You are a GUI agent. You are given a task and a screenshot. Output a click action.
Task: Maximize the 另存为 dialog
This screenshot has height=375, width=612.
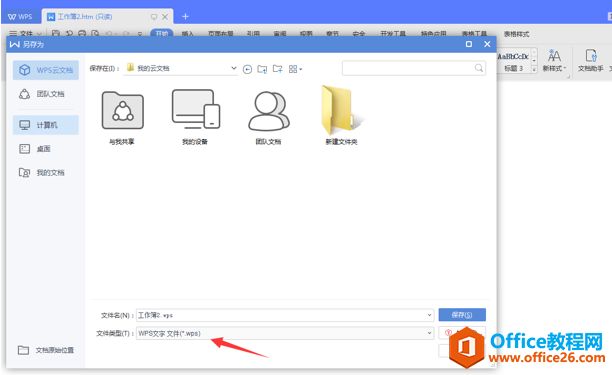coord(469,44)
